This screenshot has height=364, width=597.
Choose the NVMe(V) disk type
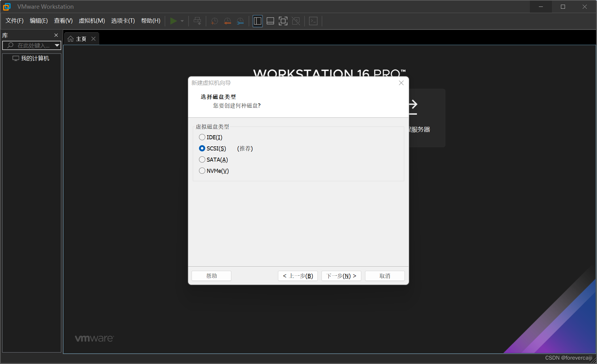click(202, 171)
